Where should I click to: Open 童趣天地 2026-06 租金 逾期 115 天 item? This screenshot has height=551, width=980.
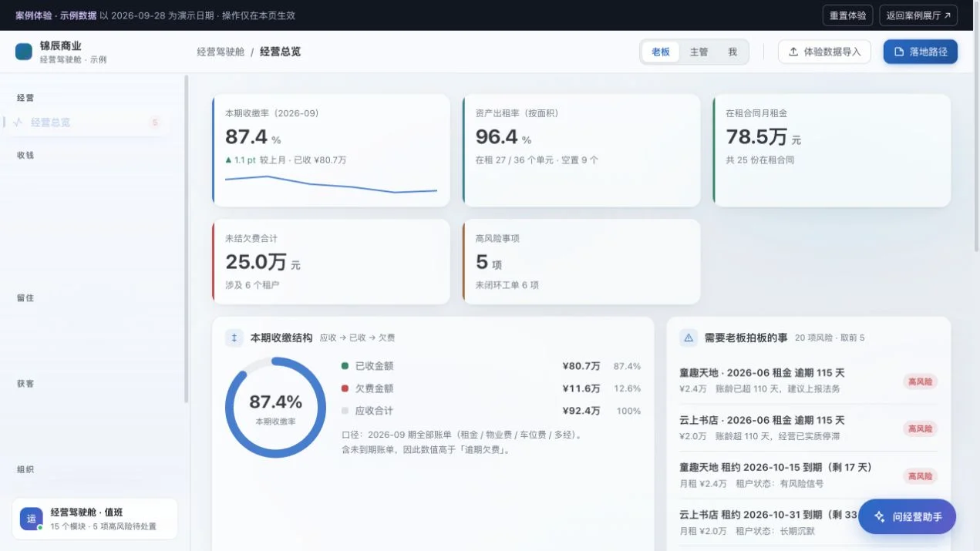pyautogui.click(x=808, y=381)
